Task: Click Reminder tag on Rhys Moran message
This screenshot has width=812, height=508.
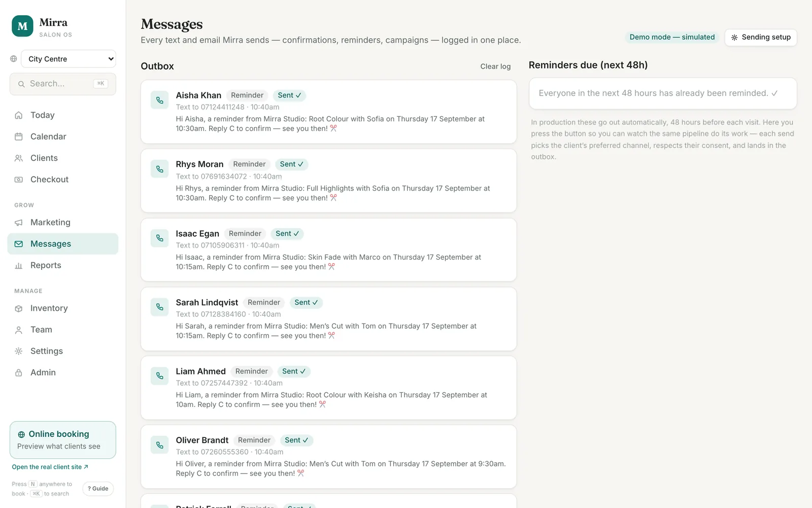Action: tap(249, 164)
